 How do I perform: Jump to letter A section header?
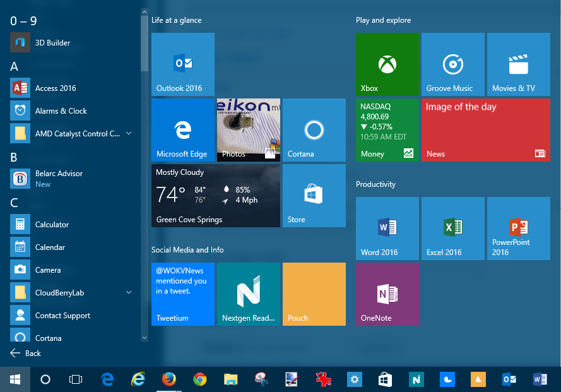tap(15, 66)
